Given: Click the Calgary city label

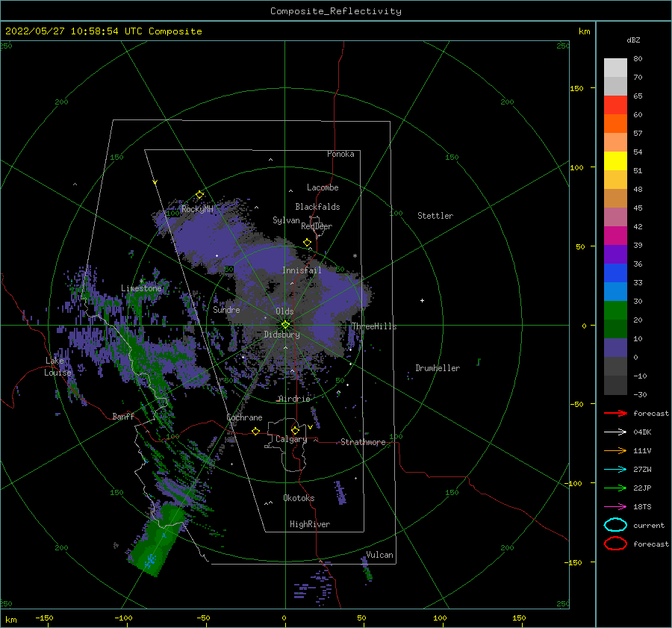Looking at the screenshot, I should (x=291, y=439).
